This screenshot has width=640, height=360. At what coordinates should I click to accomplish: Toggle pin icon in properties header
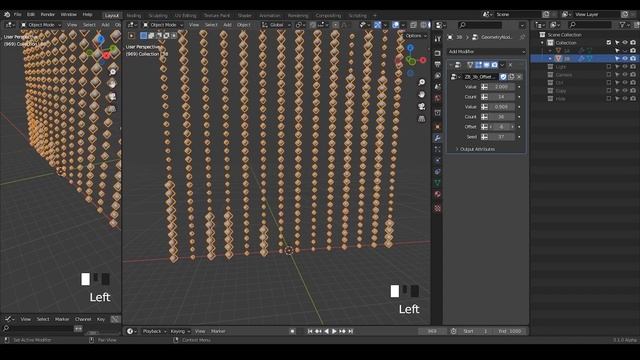coord(522,37)
